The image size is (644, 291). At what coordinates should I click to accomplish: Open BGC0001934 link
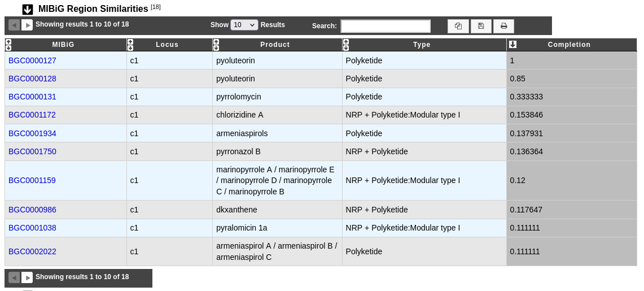[32, 133]
